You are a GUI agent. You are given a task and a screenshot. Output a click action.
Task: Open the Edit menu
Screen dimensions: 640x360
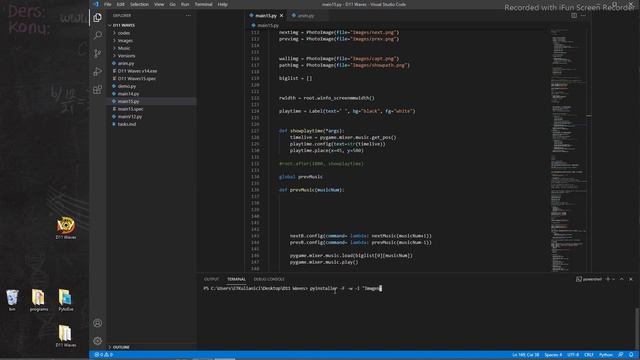point(120,4)
